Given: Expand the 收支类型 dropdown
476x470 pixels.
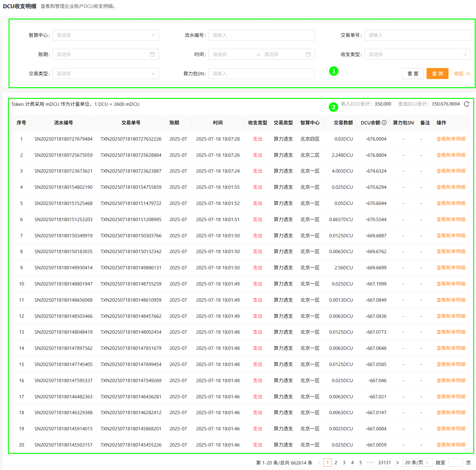Looking at the screenshot, I should pos(417,54).
